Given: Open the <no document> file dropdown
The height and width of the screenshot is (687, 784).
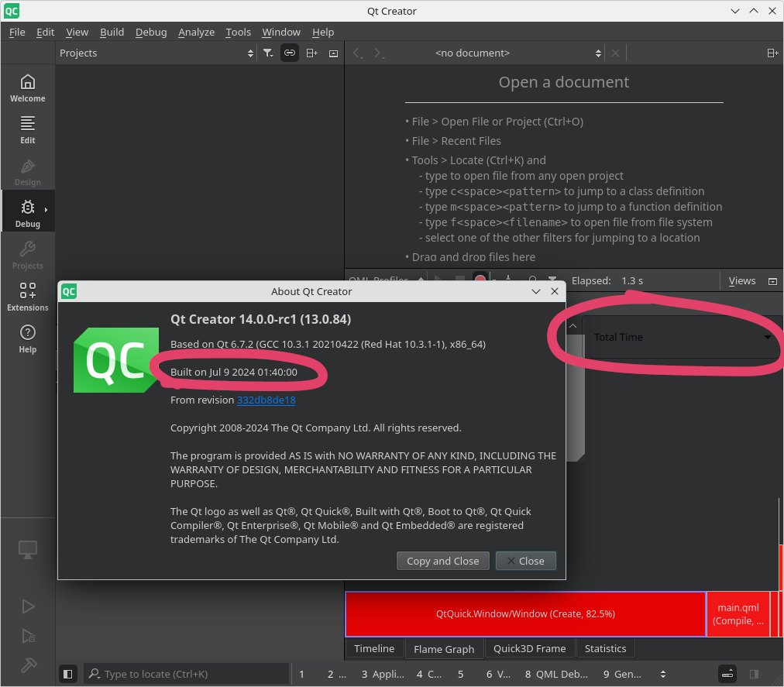Looking at the screenshot, I should pos(517,53).
